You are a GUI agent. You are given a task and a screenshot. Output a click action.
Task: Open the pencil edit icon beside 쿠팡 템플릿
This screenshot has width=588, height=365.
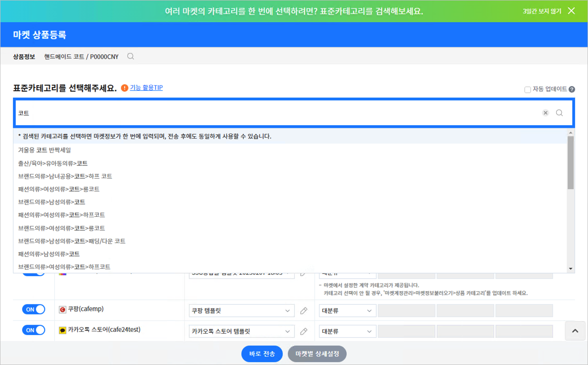pyautogui.click(x=303, y=310)
